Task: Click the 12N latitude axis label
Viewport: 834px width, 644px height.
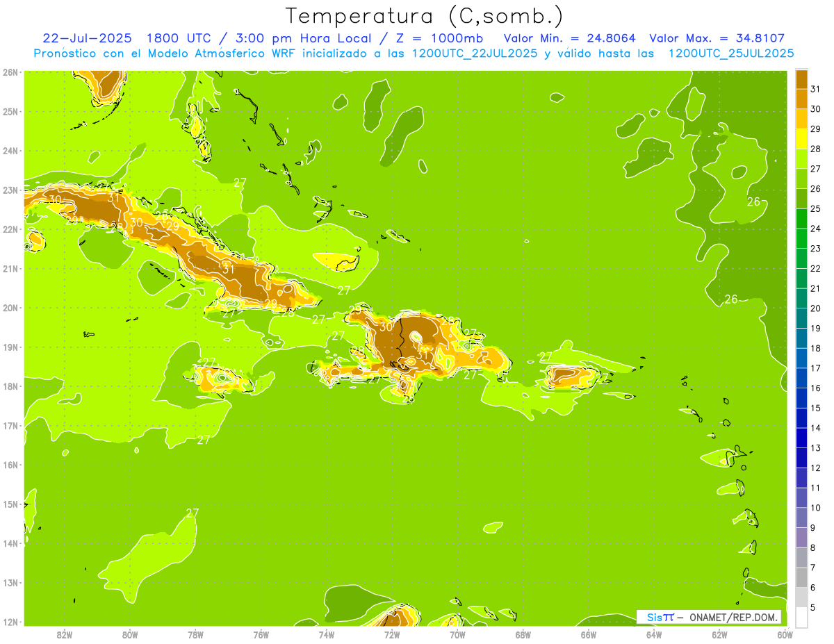Action: coord(10,622)
